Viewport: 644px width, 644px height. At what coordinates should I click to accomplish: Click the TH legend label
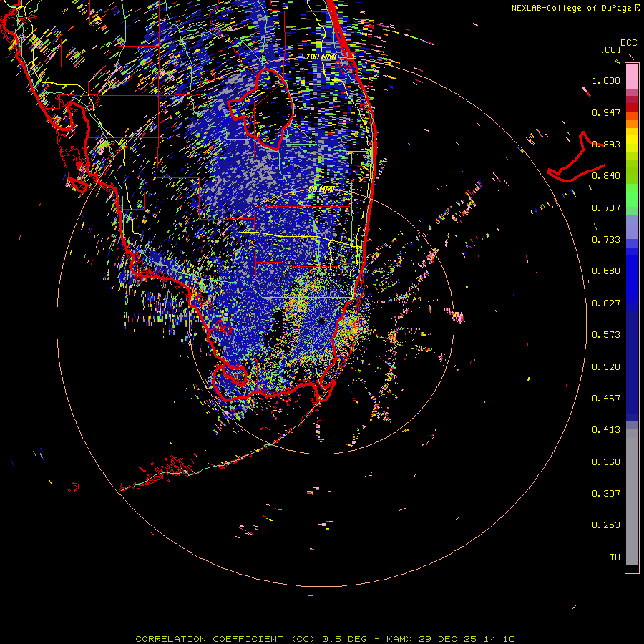tap(615, 557)
